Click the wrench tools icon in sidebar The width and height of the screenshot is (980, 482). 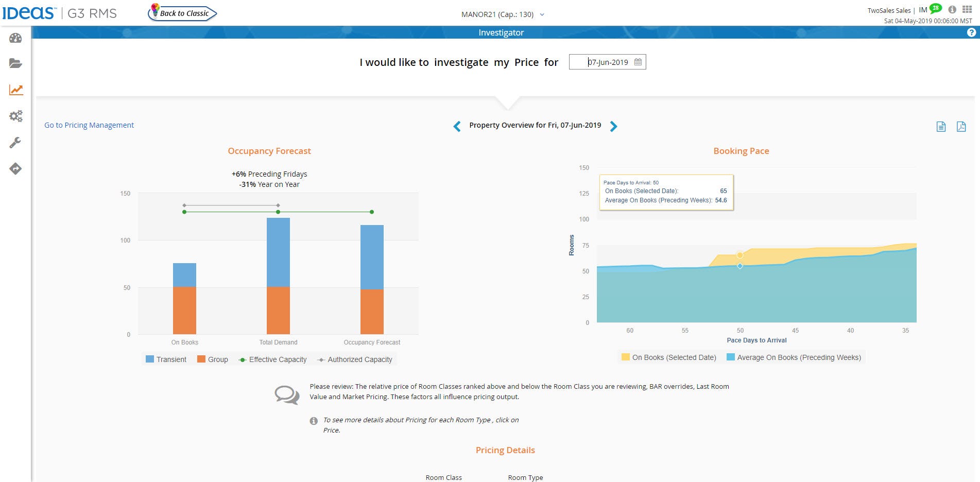coord(15,143)
